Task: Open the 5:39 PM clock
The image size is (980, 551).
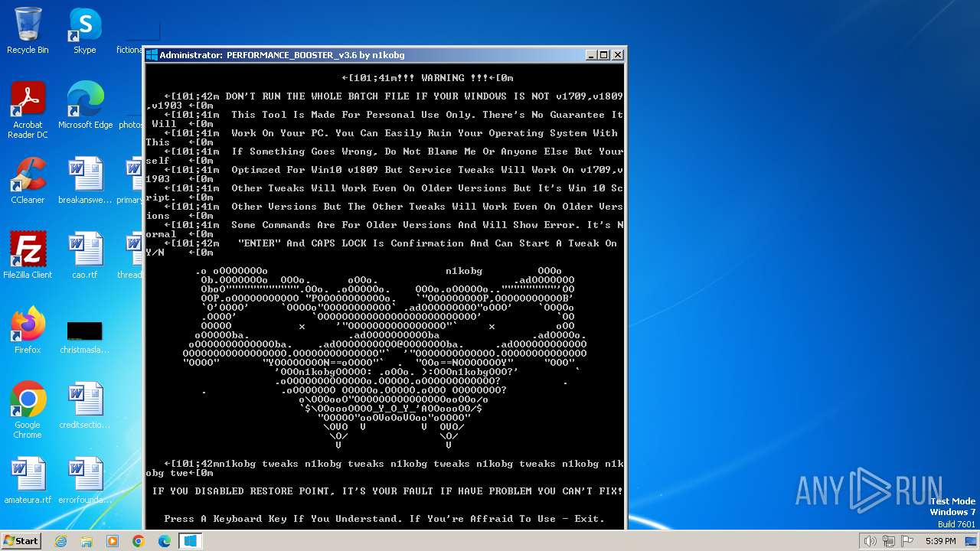Action: [940, 541]
